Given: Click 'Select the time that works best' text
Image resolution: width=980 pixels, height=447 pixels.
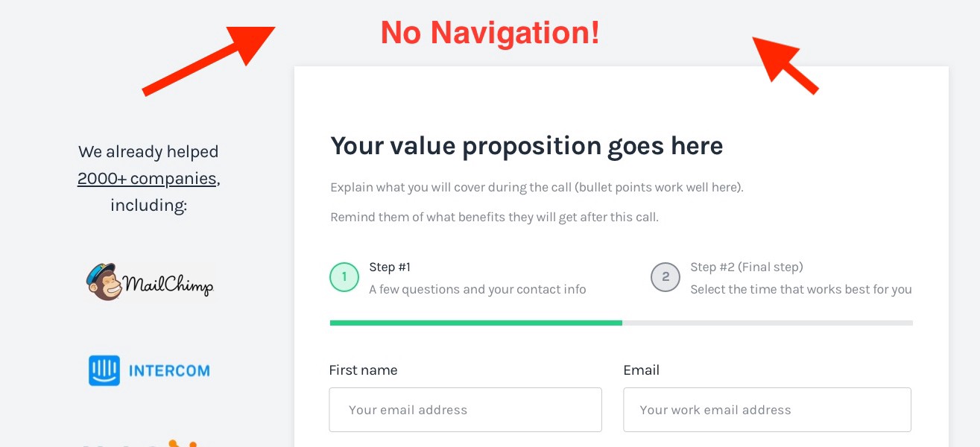Looking at the screenshot, I should tap(800, 289).
